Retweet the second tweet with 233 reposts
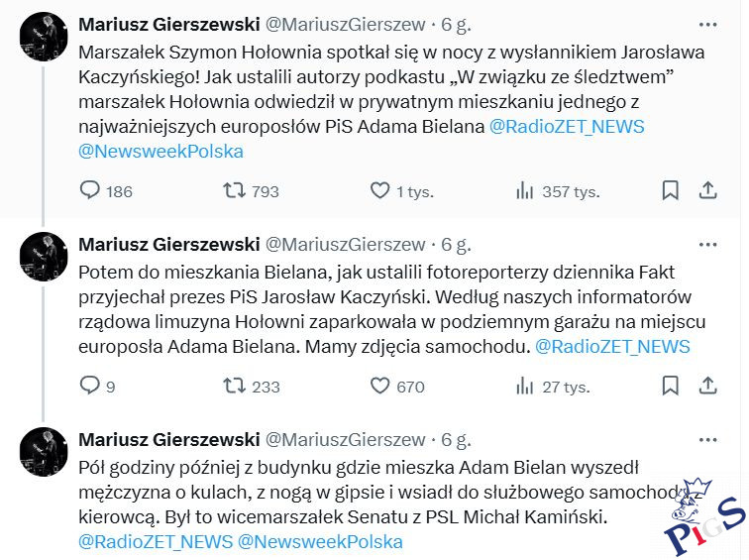This screenshot has height=560, width=749. coord(235,386)
